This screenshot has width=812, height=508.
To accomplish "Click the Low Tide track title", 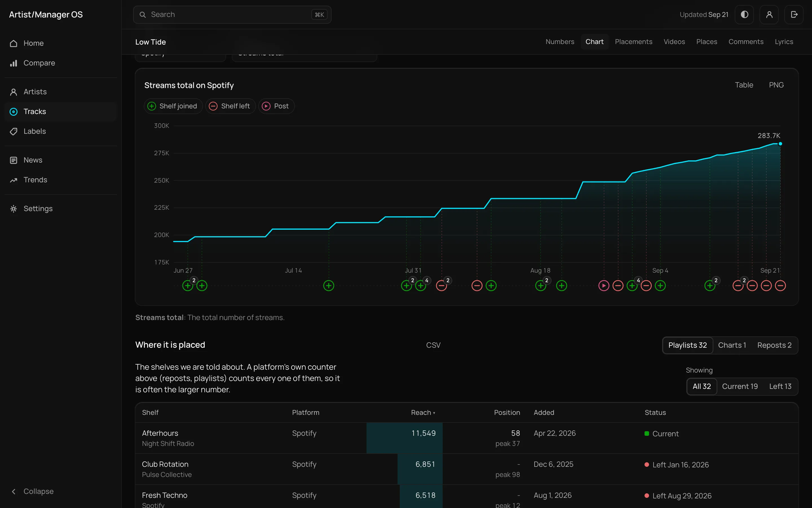I will pyautogui.click(x=150, y=42).
